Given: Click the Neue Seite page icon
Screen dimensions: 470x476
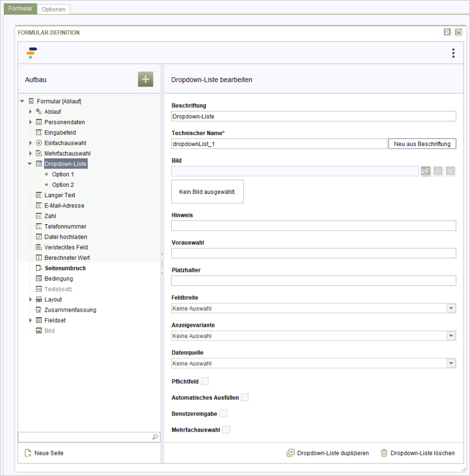Looking at the screenshot, I should point(28,453).
